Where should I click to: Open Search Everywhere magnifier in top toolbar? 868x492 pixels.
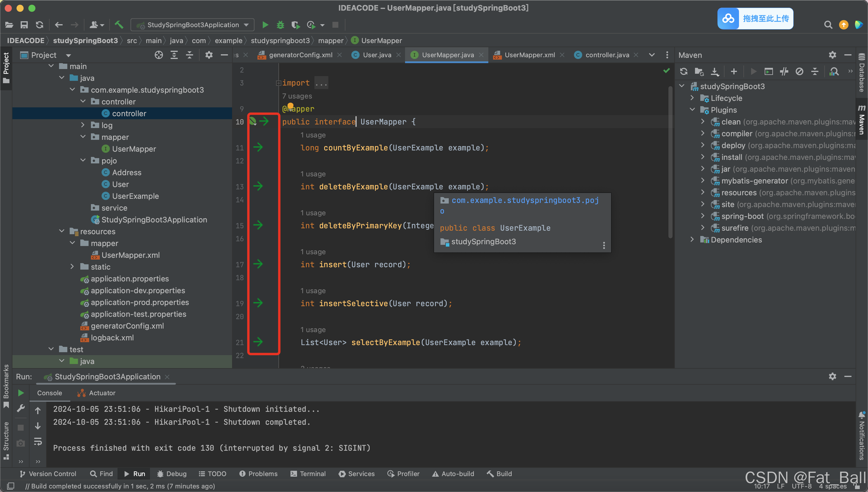[828, 25]
